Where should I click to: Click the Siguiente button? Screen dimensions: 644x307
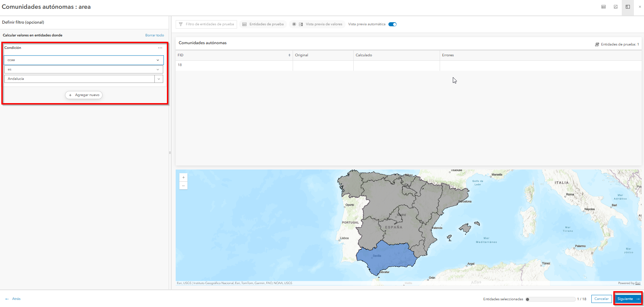coord(628,299)
